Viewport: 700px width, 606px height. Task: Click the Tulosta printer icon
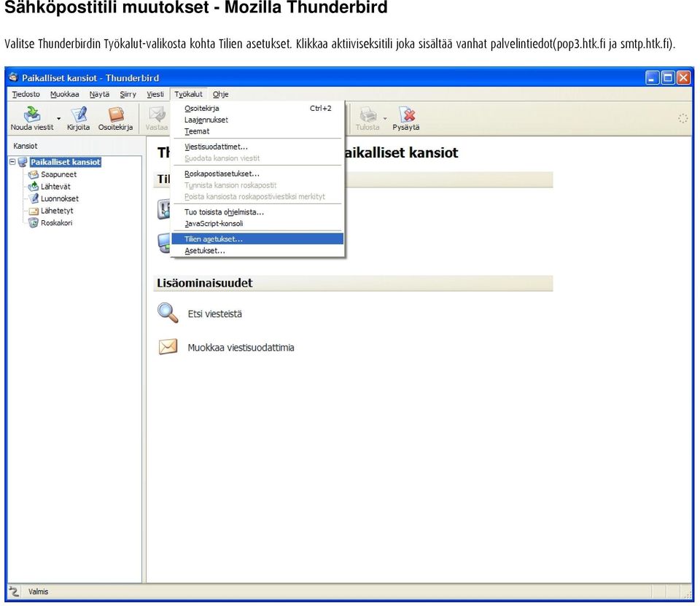tap(367, 114)
